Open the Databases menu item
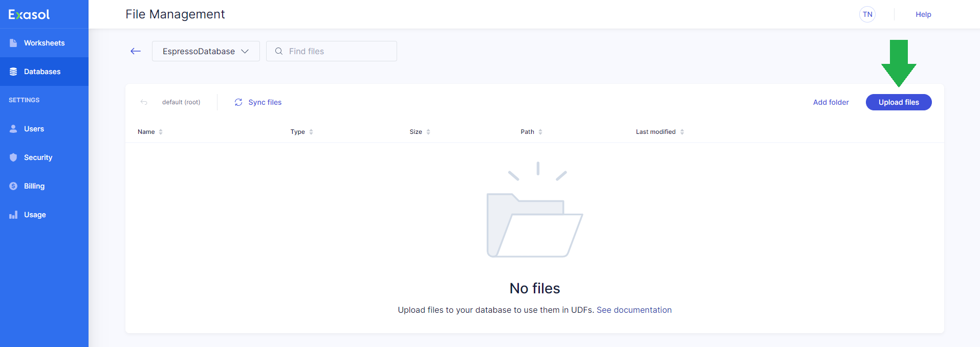 coord(42,72)
